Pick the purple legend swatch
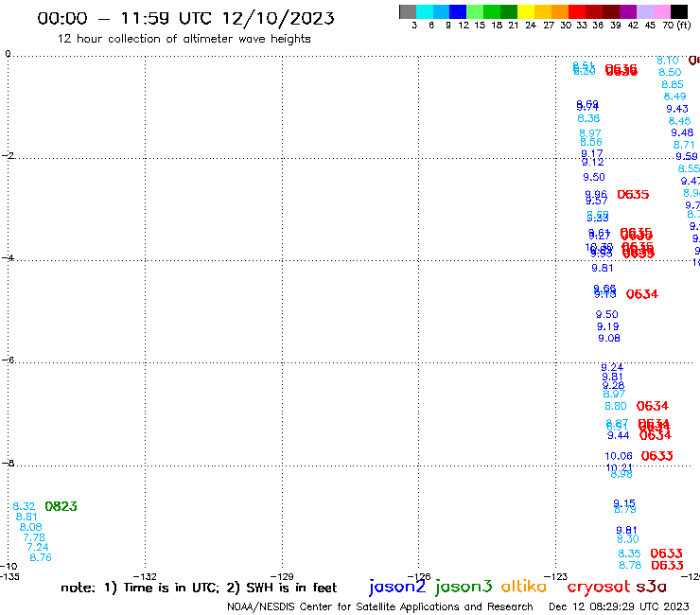 (x=628, y=11)
